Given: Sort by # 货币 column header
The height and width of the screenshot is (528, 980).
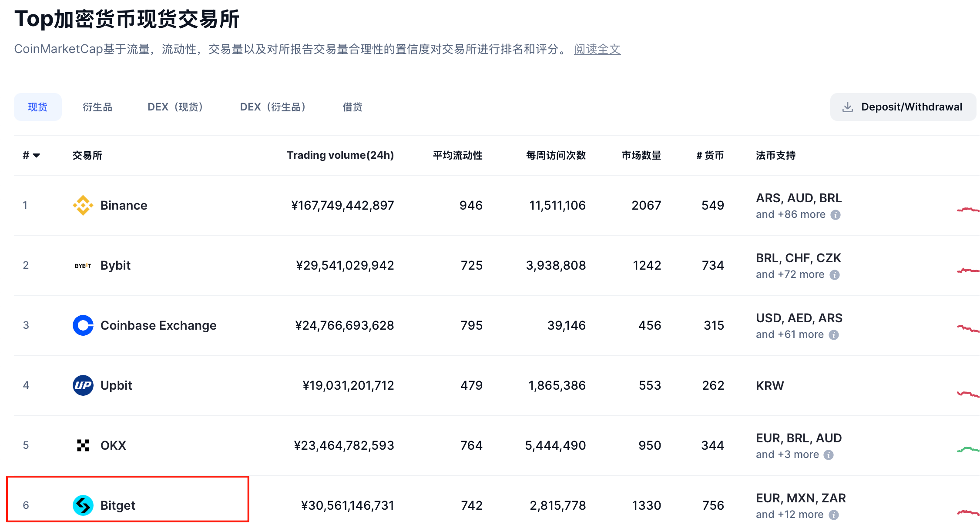Looking at the screenshot, I should pyautogui.click(x=710, y=155).
